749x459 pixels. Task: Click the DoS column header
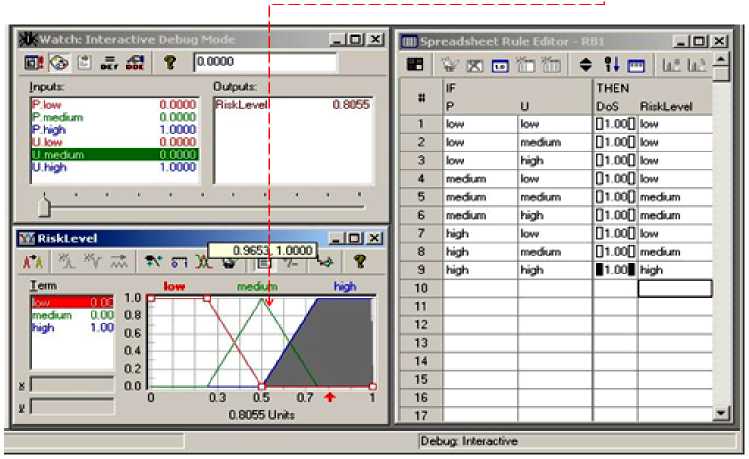click(x=607, y=107)
